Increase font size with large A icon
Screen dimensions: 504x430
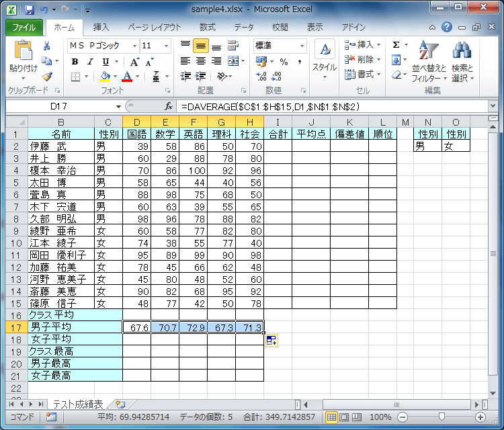(x=134, y=62)
